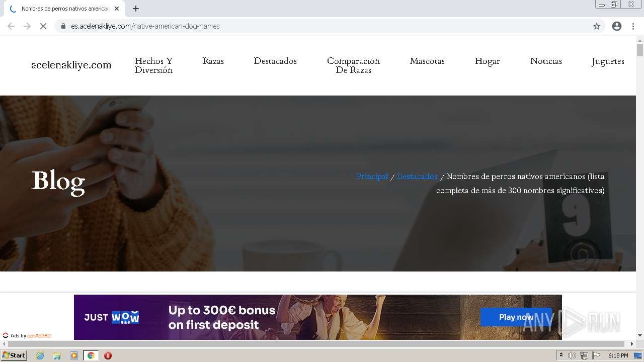Stop page loading with the X button
Screen dimensions: 644x362
[43, 26]
